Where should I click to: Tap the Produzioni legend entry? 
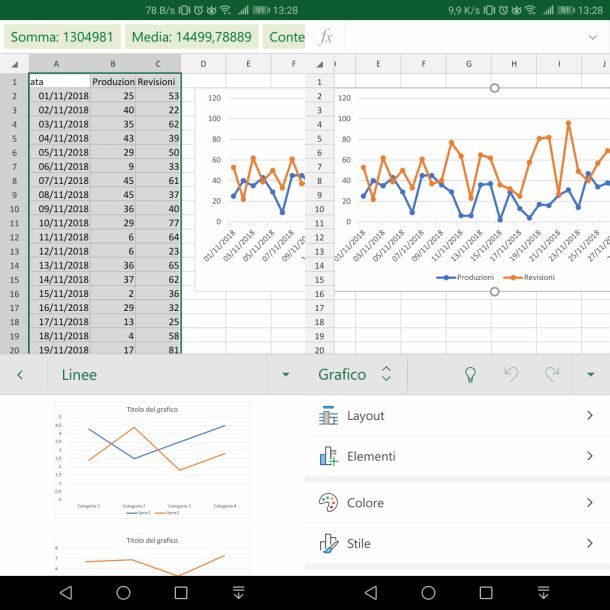click(x=465, y=277)
